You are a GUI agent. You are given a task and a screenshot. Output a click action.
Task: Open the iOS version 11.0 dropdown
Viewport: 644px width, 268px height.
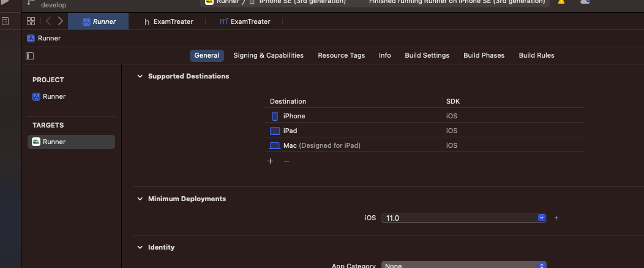coord(542,218)
